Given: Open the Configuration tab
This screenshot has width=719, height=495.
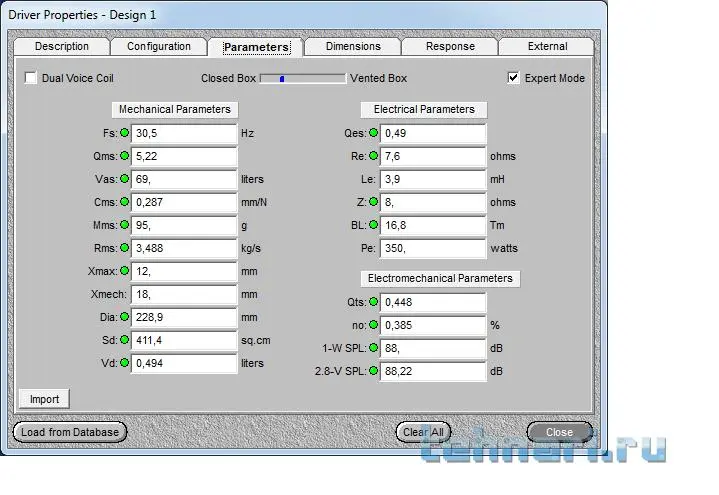Looking at the screenshot, I should tap(159, 46).
